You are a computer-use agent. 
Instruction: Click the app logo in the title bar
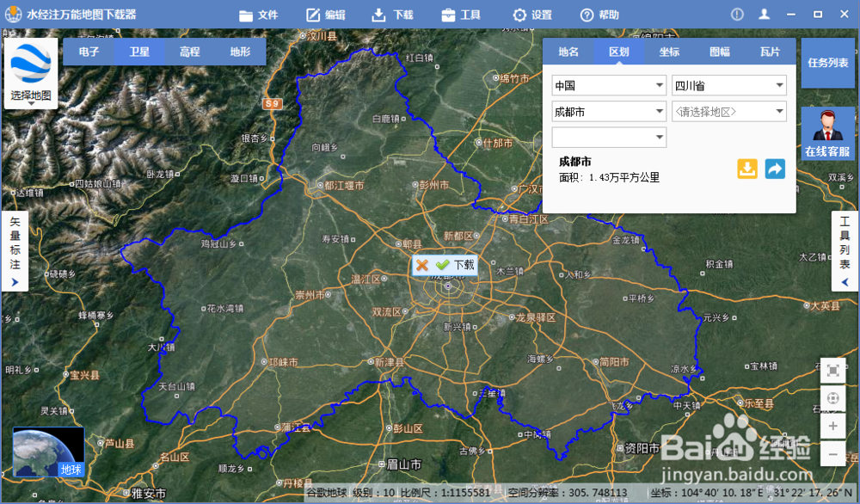[13, 15]
